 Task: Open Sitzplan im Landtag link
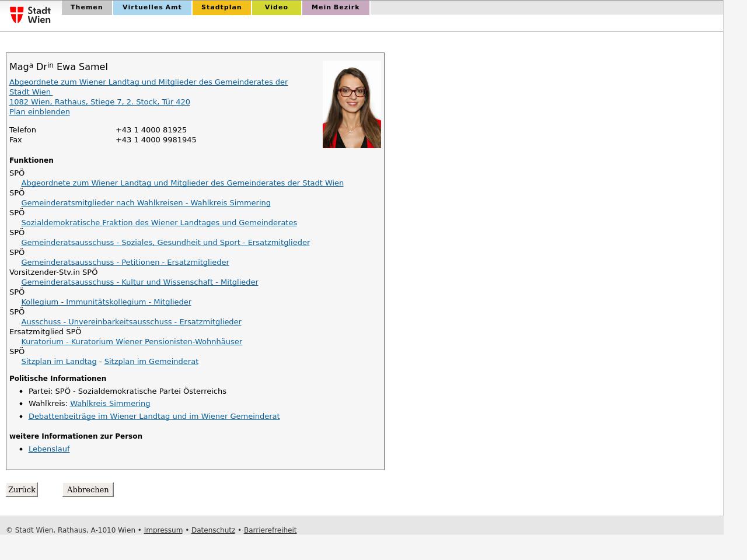tap(59, 361)
